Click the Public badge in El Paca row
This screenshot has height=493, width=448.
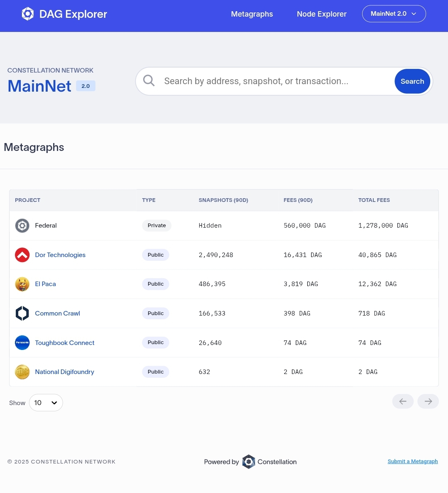tap(156, 284)
